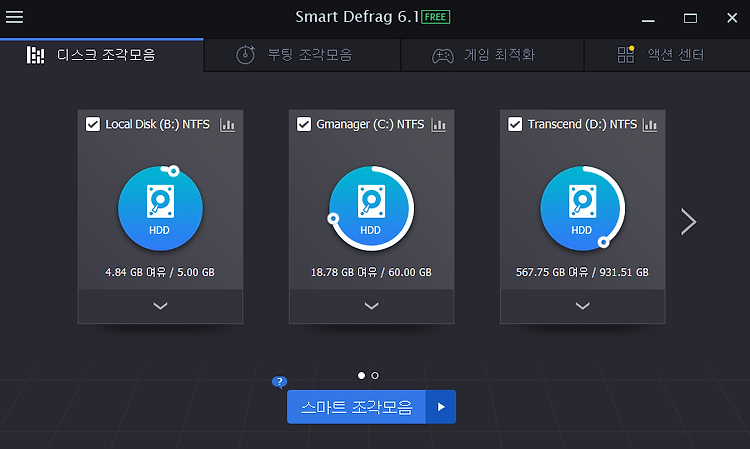This screenshot has height=449, width=750.
Task: Open the defrag mode dropdown arrow
Action: [x=441, y=407]
